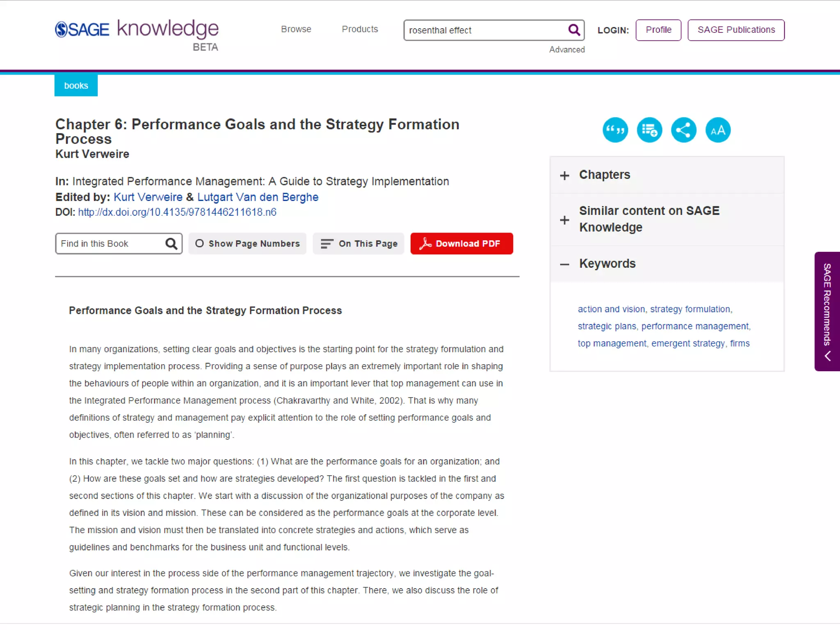Viewport: 840px width, 630px height.
Task: Click the Lutgart Van den Berghe editor link
Action: point(258,197)
